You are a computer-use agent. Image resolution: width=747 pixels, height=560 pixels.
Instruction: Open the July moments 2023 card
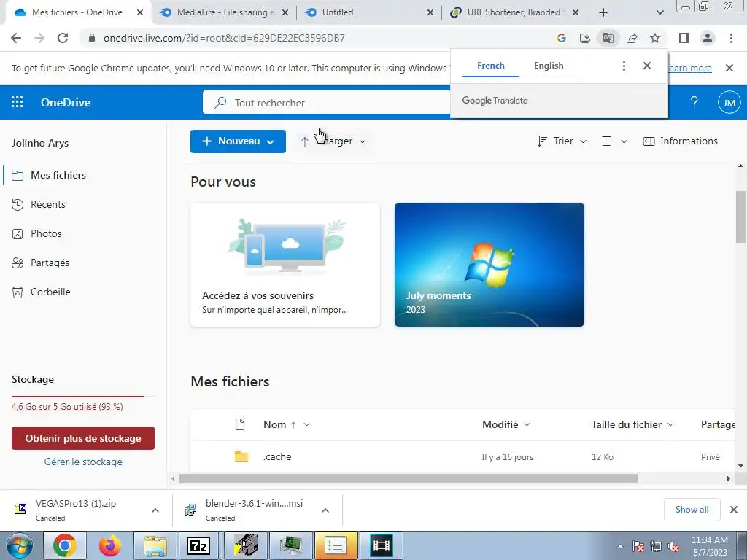(x=489, y=265)
